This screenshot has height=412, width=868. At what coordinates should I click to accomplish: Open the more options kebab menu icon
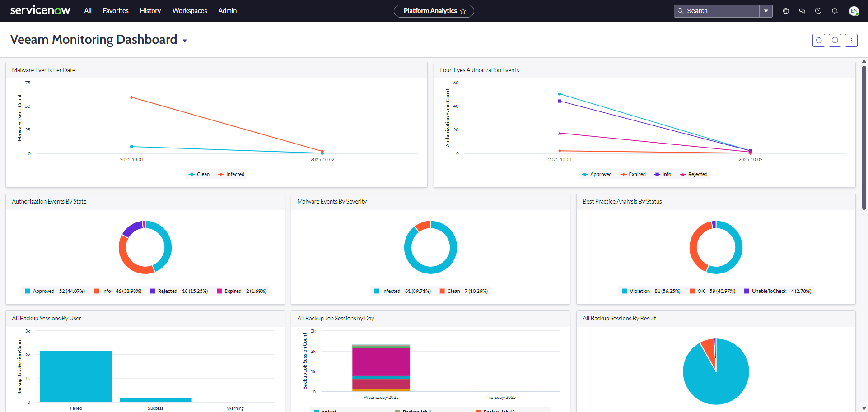[851, 40]
